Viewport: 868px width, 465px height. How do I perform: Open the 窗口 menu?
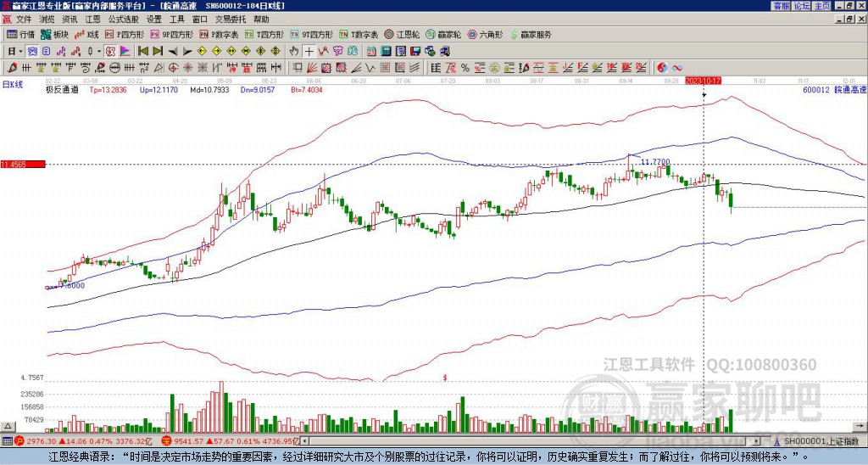(200, 20)
